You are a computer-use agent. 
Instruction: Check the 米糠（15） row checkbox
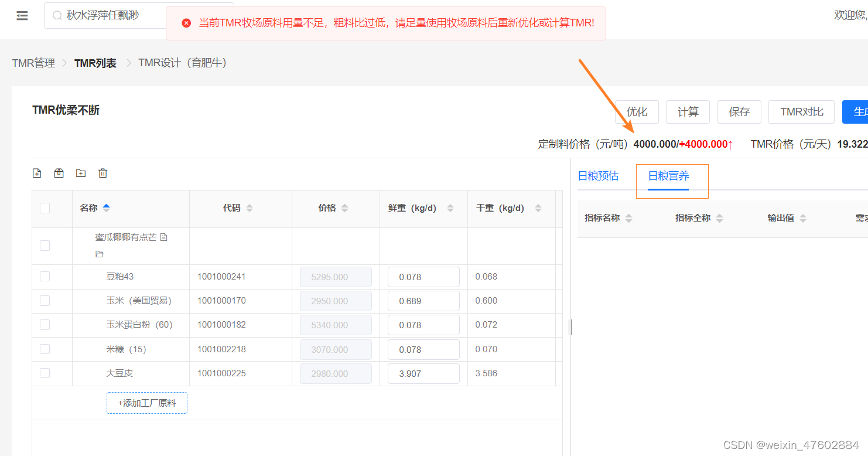point(45,349)
